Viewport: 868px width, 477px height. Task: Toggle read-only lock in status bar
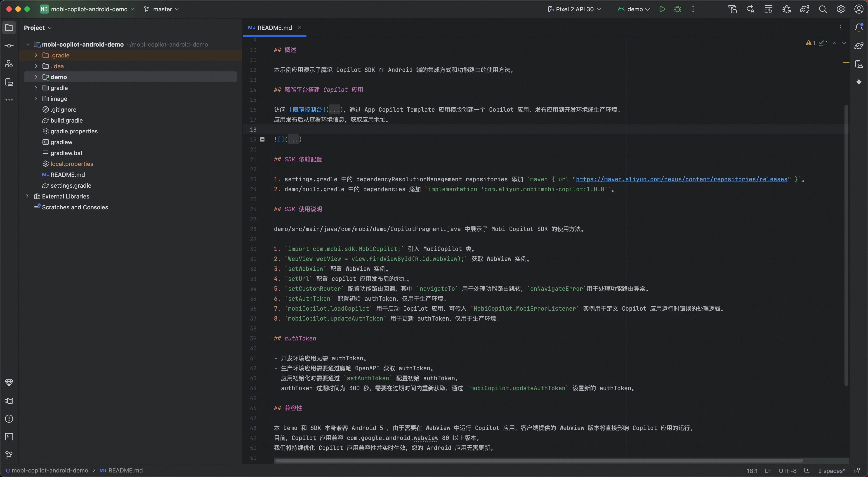[857, 471]
